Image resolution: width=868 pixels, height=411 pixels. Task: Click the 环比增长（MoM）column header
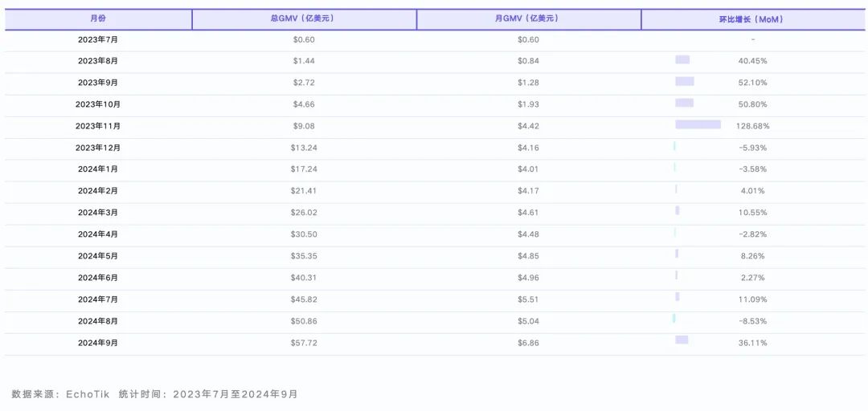755,18
